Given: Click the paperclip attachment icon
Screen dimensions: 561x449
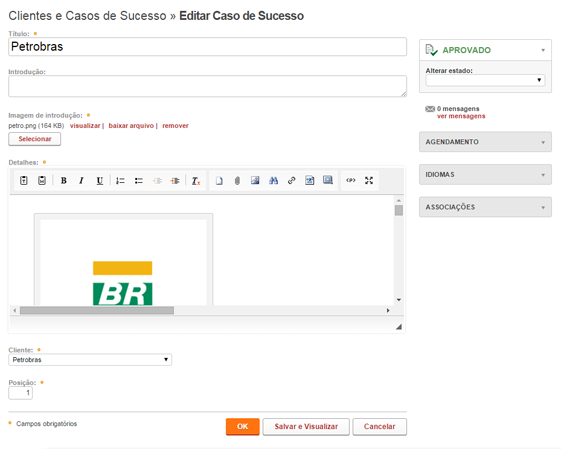Looking at the screenshot, I should click(x=237, y=181).
